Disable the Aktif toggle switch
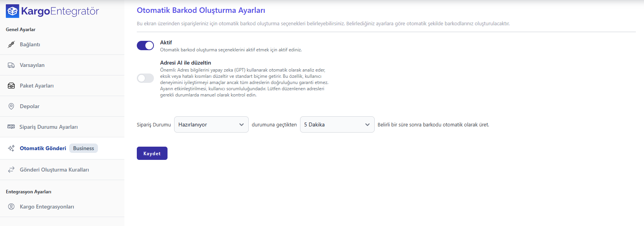This screenshot has height=226, width=644. coord(145,46)
